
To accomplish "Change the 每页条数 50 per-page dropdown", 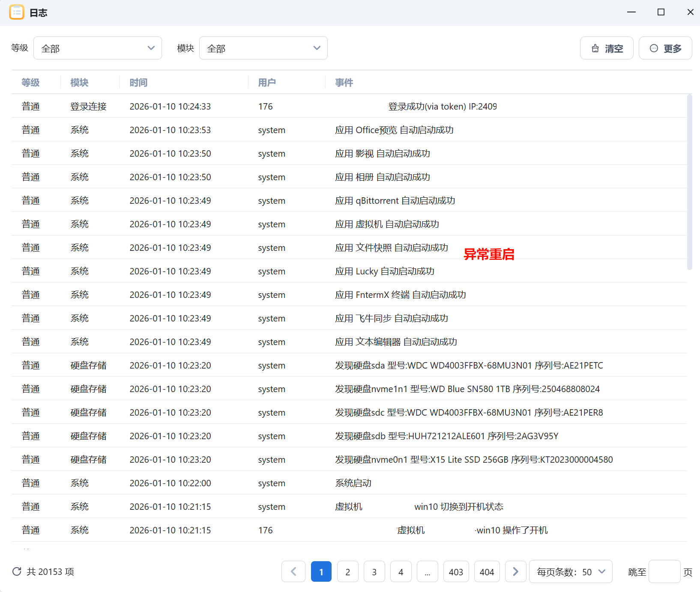I will click(571, 571).
